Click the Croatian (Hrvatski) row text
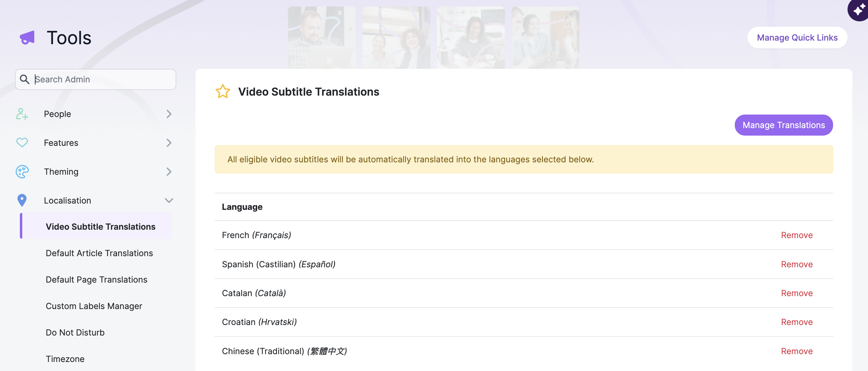Image resolution: width=868 pixels, height=371 pixels. click(x=259, y=322)
